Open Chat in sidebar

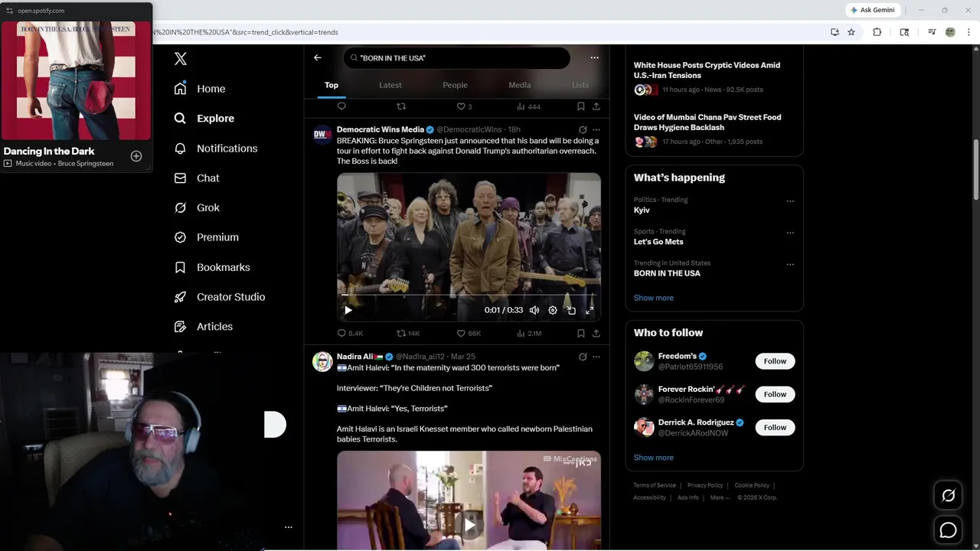pyautogui.click(x=197, y=178)
